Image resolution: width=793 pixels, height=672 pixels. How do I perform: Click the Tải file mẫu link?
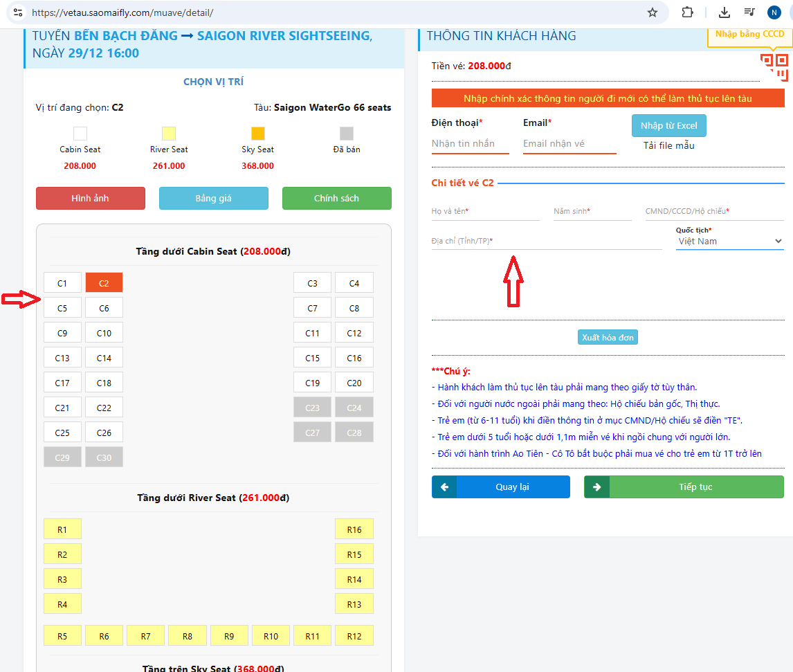(668, 146)
